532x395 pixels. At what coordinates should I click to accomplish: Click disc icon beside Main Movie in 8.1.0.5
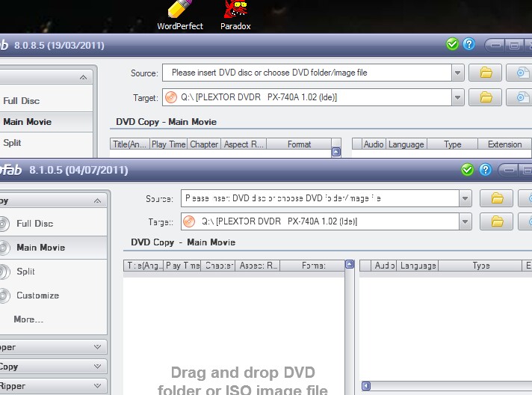(x=4, y=248)
